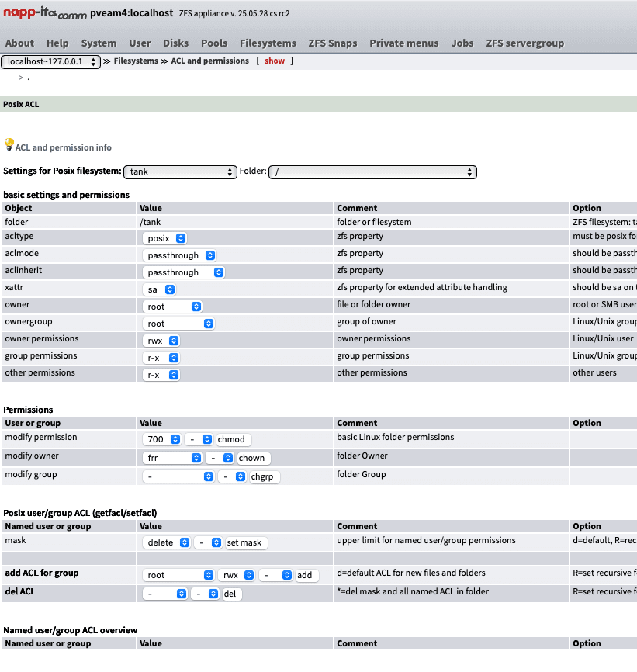Viewport: 637px width, 672px height.
Task: Click the chgrp button
Action: pos(264,477)
